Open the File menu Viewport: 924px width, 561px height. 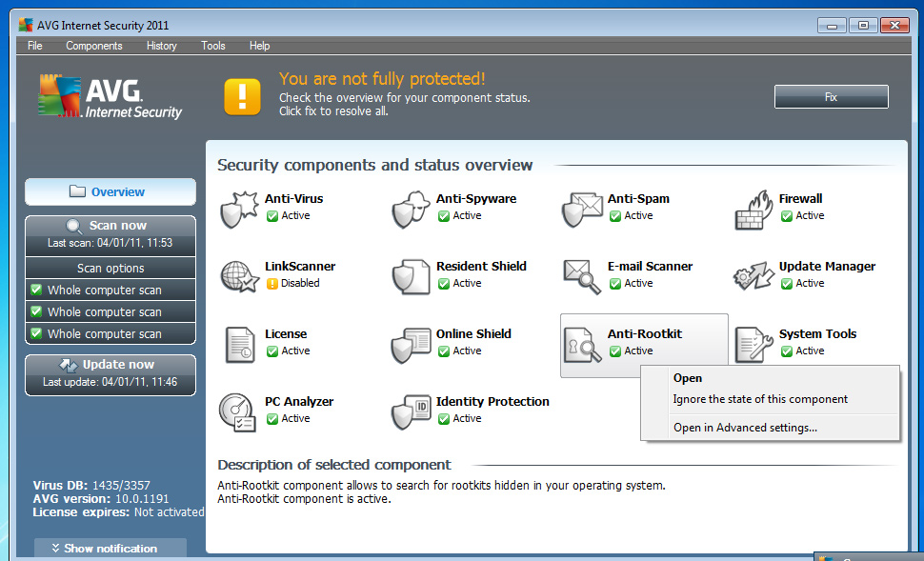(34, 46)
